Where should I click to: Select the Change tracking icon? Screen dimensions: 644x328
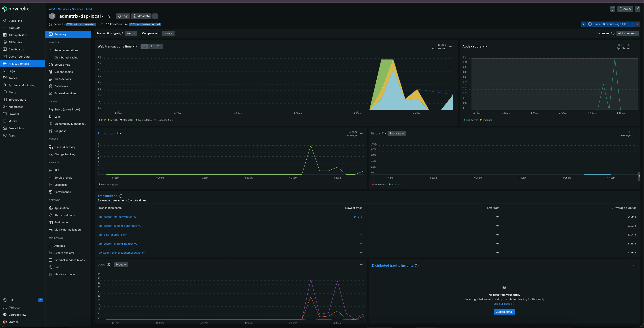51,154
